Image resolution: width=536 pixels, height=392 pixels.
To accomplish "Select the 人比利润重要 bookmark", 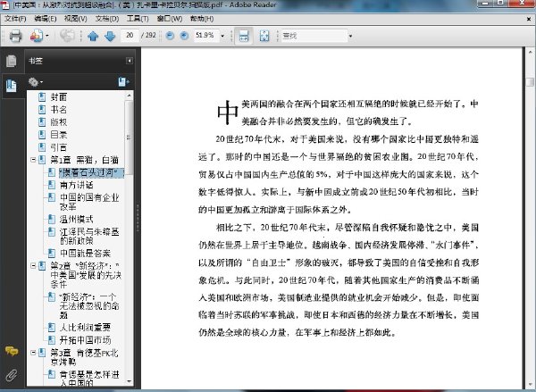I will (x=85, y=328).
